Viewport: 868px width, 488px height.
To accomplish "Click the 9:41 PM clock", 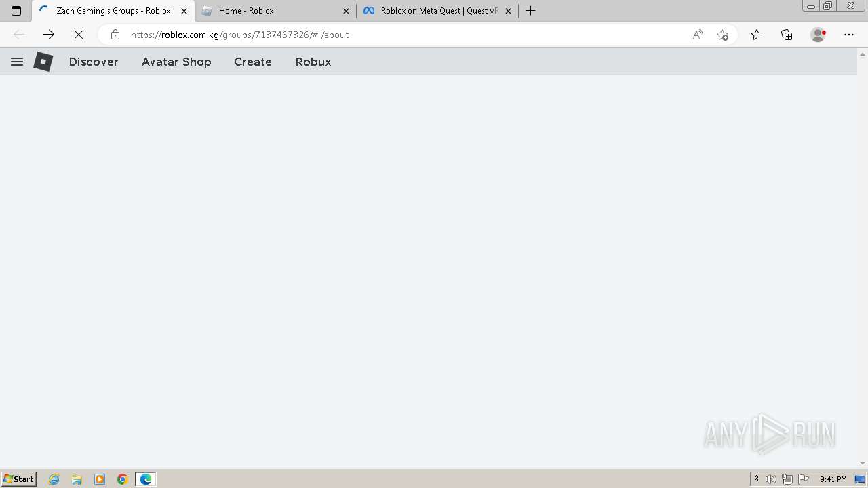I will pos(833,479).
